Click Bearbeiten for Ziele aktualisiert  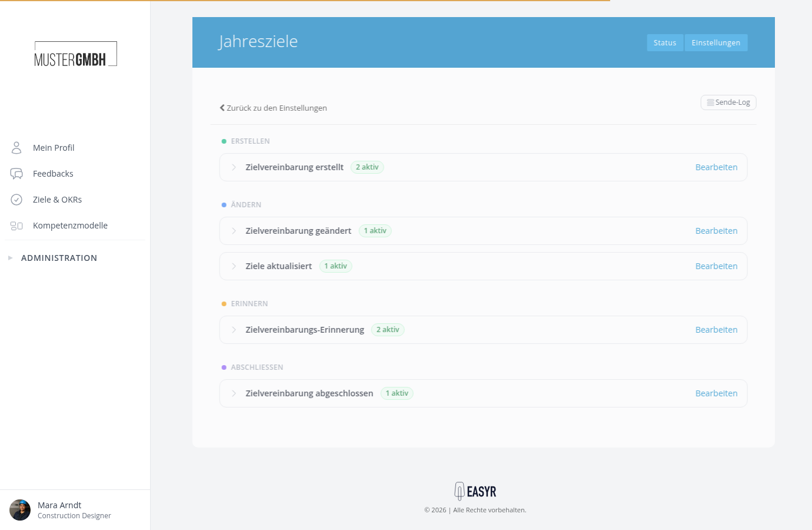click(x=716, y=266)
